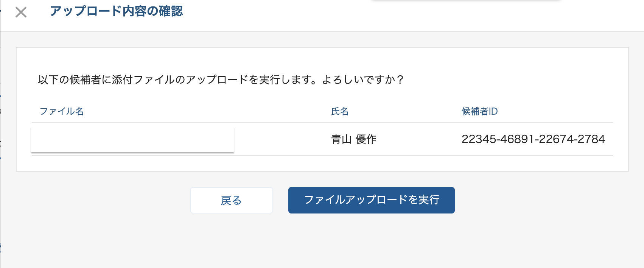Viewport: 644px width, 268px height.
Task: Click the アップロード内容の確認 dialog title
Action: (116, 11)
